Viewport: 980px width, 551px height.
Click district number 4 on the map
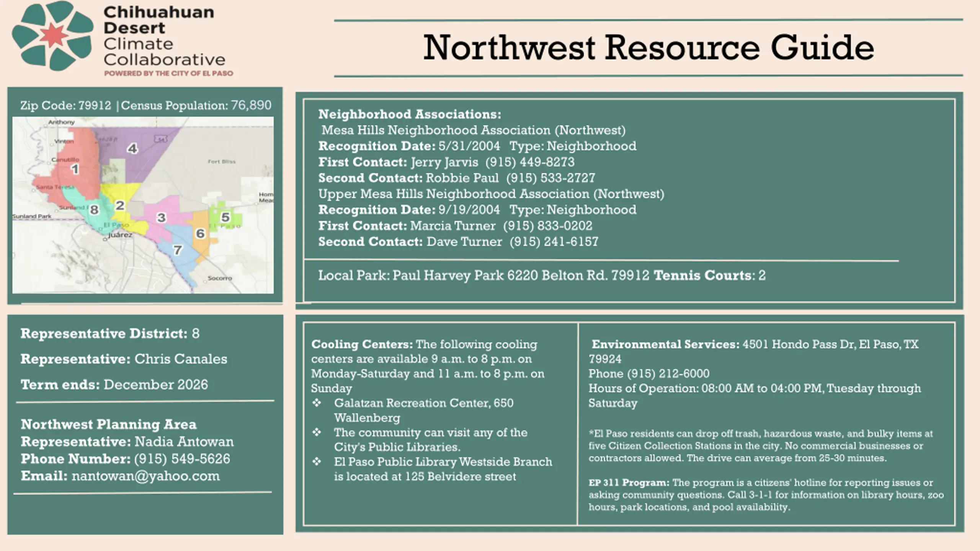(132, 148)
